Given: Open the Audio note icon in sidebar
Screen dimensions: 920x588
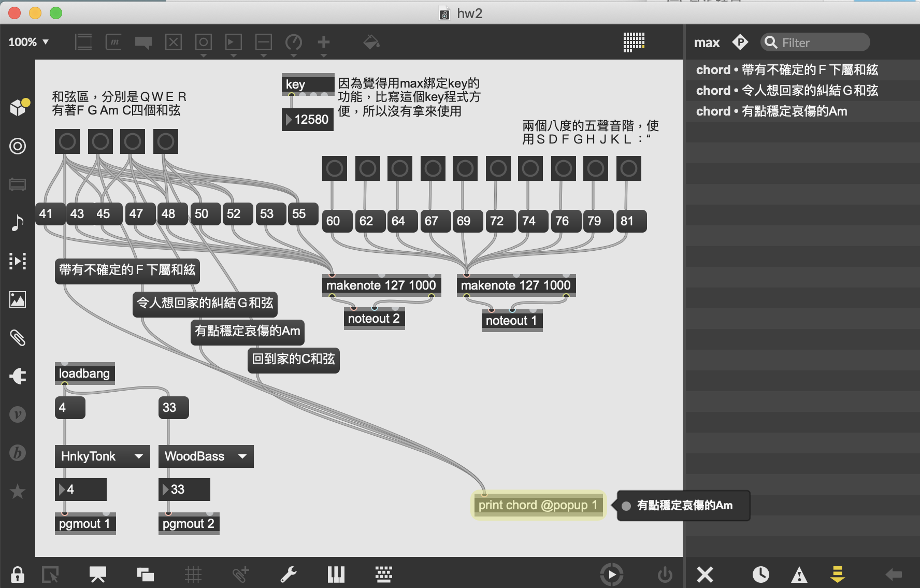Looking at the screenshot, I should [18, 223].
